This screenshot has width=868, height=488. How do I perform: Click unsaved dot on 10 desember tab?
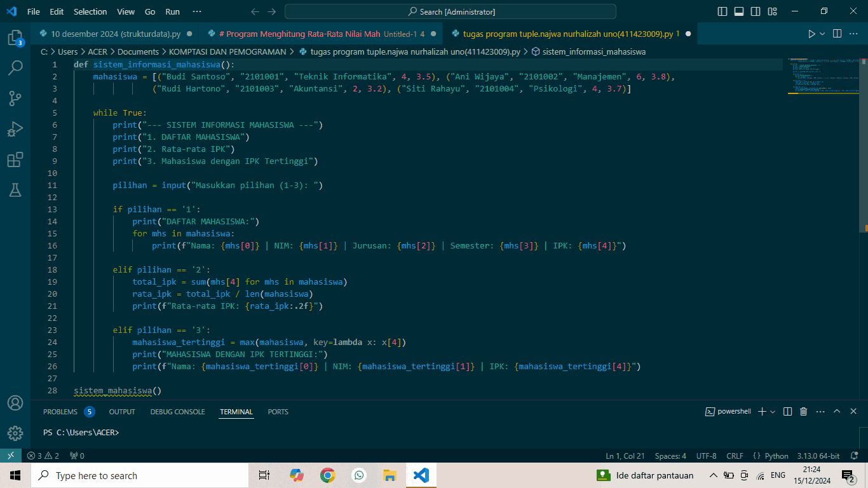tap(189, 34)
